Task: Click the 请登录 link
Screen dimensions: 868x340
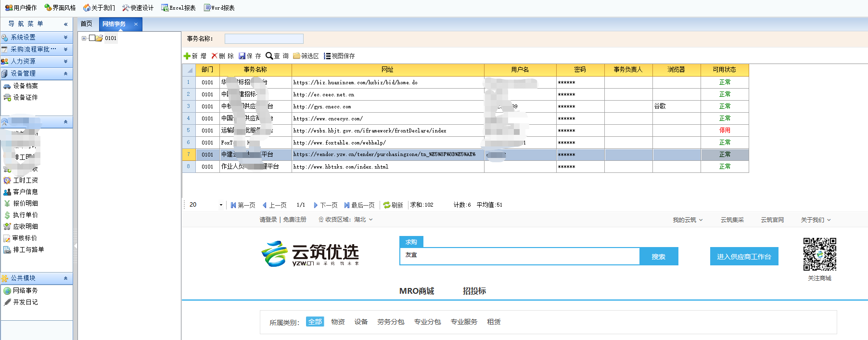Action: 268,220
